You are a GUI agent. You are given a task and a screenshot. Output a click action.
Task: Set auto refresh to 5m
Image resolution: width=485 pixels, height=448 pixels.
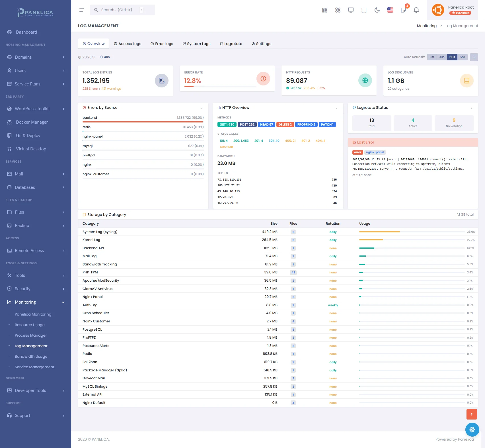tap(462, 57)
